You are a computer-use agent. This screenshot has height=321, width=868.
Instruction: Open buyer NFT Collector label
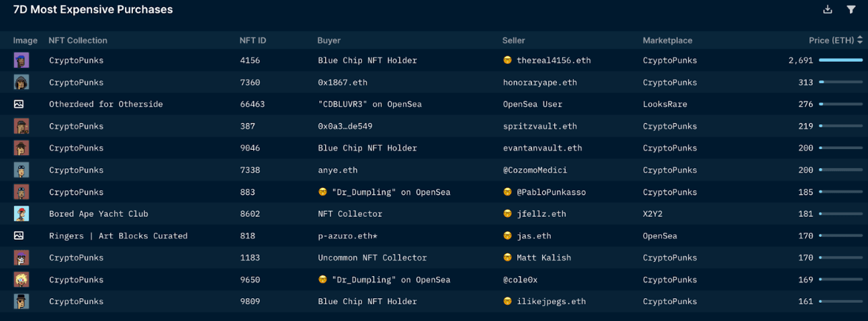(350, 214)
